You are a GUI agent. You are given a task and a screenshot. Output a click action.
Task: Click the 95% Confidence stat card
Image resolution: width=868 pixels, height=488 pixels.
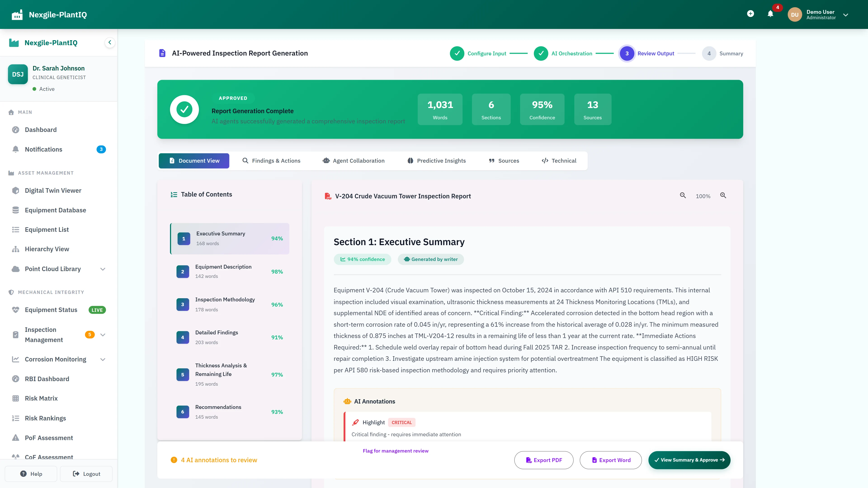coord(542,109)
